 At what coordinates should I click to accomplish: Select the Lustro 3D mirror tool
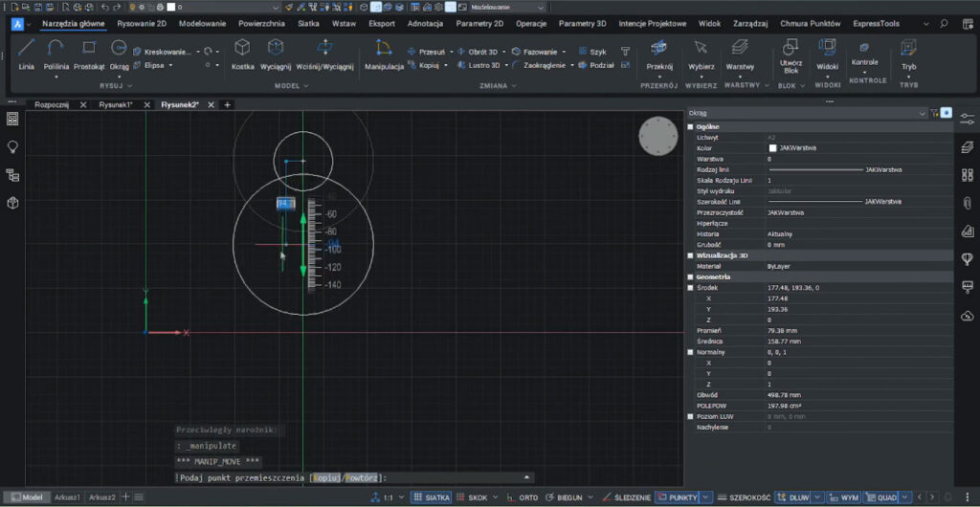[479, 65]
